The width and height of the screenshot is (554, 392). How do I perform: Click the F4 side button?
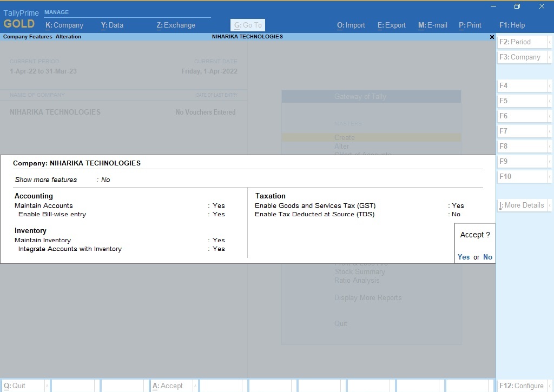(x=522, y=85)
